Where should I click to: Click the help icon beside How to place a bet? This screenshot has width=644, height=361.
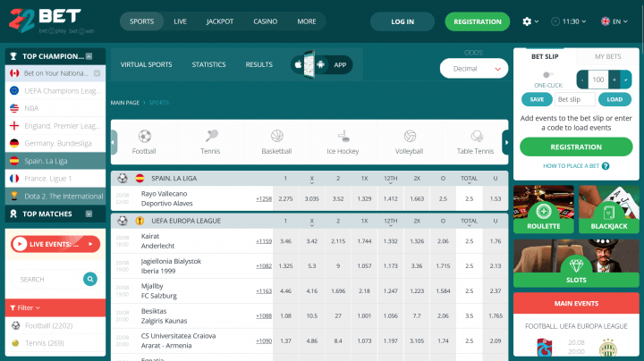[x=606, y=165]
